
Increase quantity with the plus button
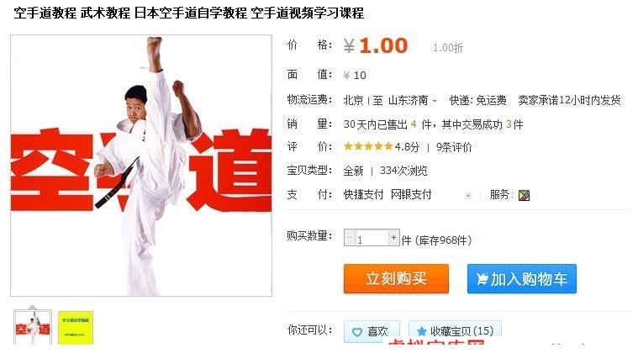393,238
